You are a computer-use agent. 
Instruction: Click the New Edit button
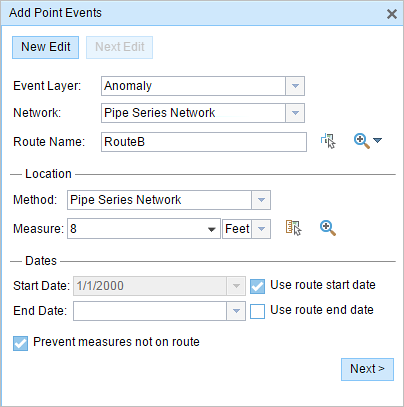pos(46,47)
